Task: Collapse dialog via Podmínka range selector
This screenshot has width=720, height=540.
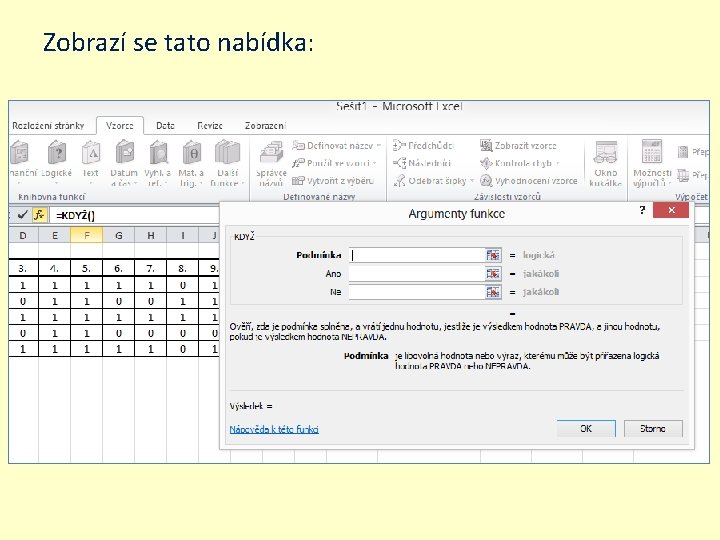Action: click(x=493, y=255)
